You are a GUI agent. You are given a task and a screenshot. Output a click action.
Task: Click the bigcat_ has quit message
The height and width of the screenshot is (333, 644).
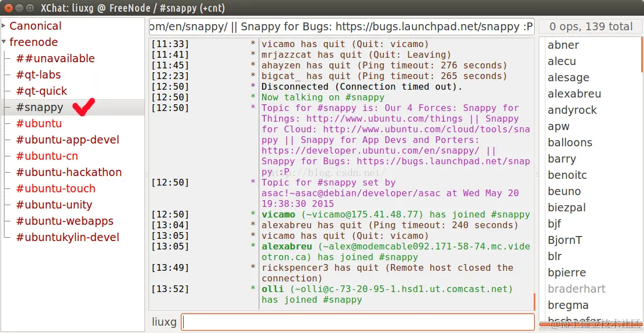pos(384,76)
